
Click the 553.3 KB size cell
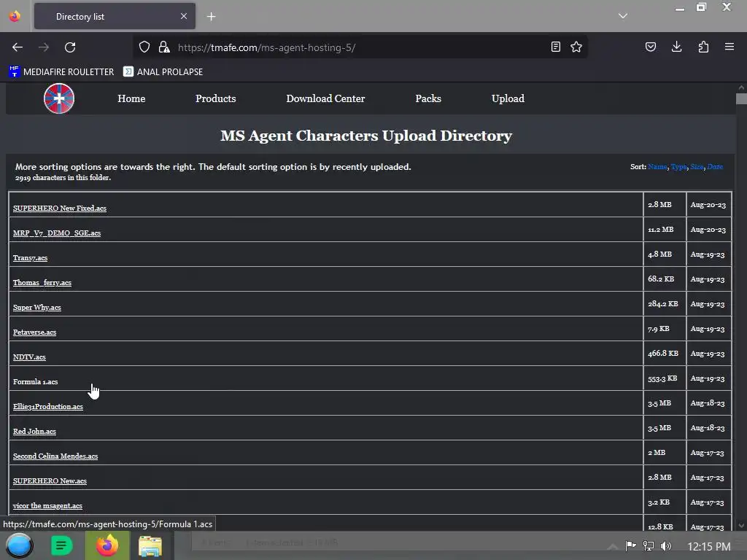665,378
